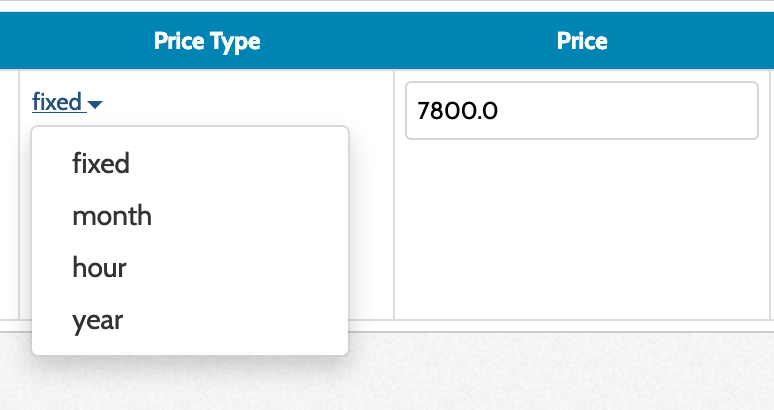Choose hour as the price type

[99, 268]
